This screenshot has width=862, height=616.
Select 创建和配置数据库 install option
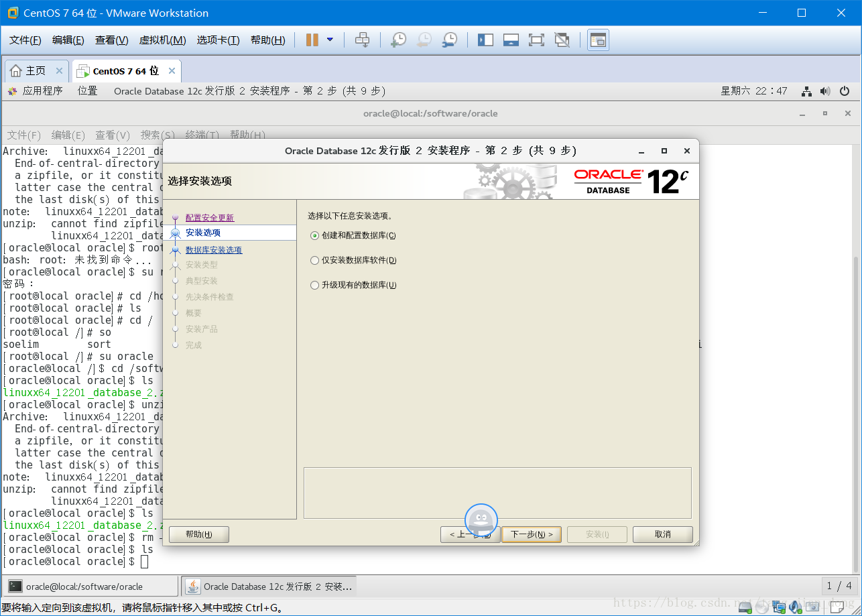353,235
